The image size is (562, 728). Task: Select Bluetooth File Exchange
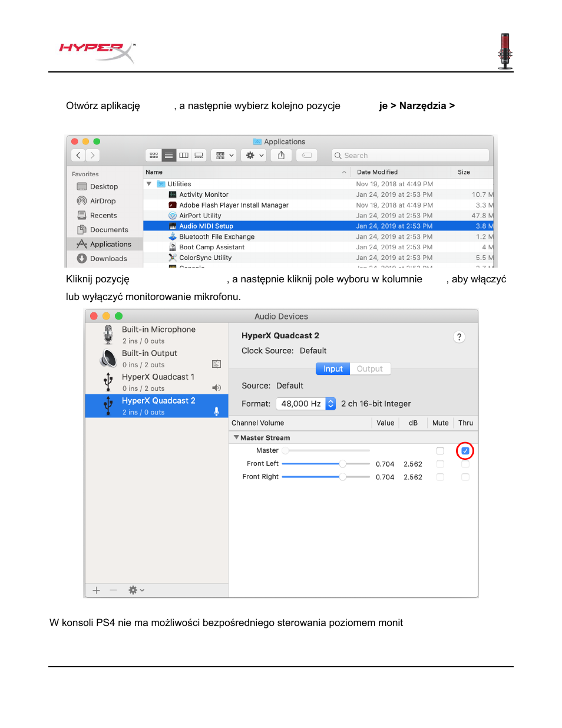click(x=318, y=236)
